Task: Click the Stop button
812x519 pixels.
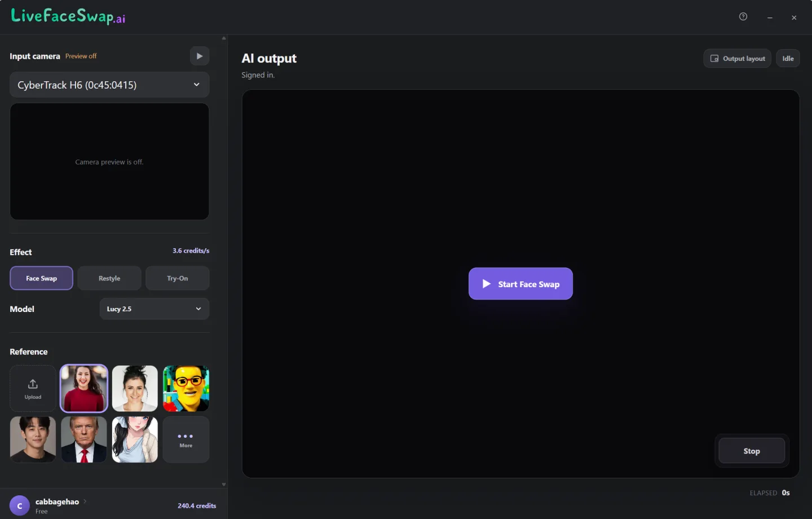Action: click(752, 451)
